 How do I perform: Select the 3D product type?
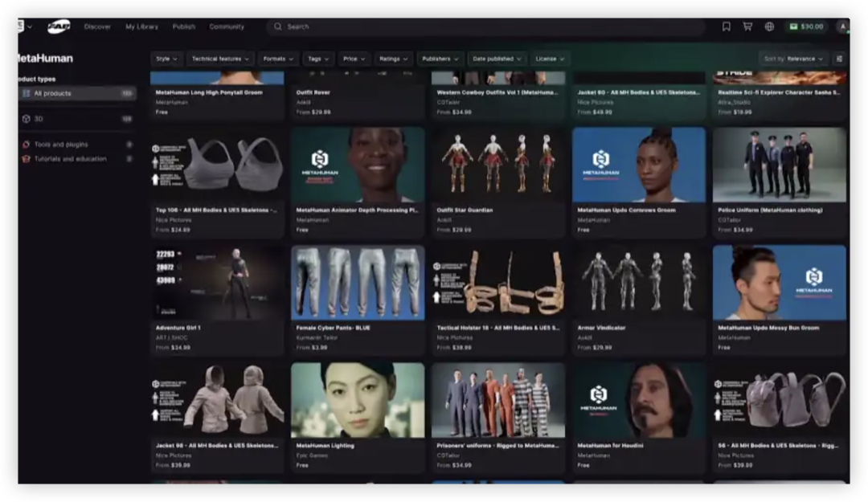77,118
